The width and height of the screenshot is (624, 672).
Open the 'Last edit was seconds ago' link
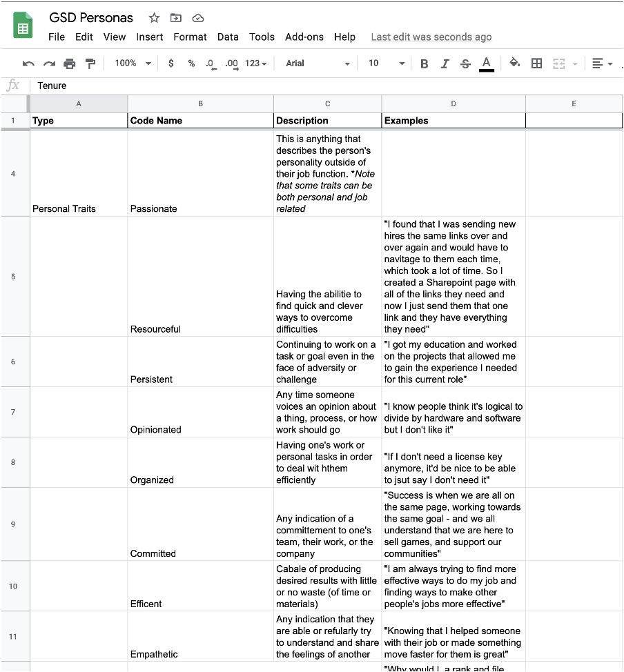431,37
